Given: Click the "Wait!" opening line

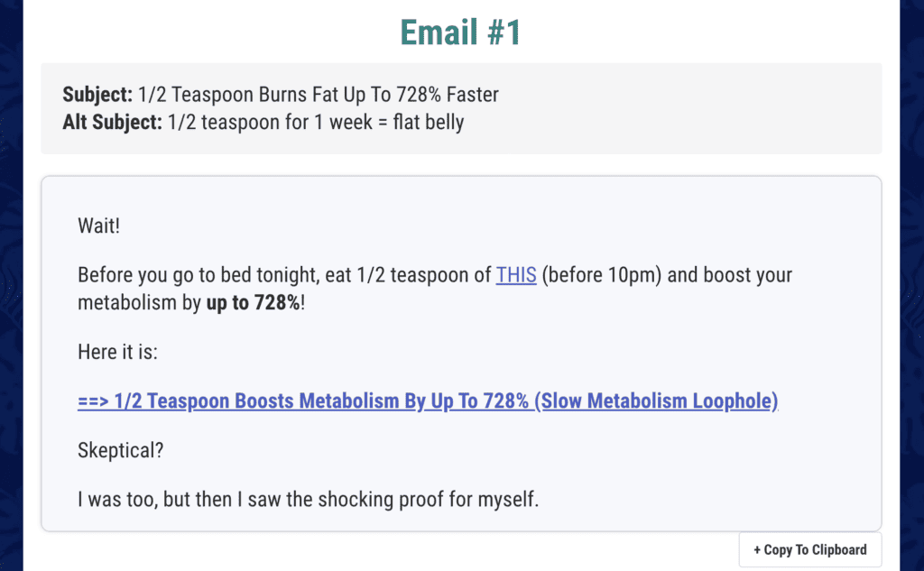Looking at the screenshot, I should [x=99, y=226].
